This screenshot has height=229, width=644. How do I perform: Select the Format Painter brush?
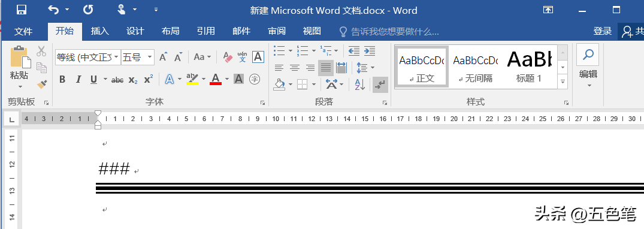(41, 84)
